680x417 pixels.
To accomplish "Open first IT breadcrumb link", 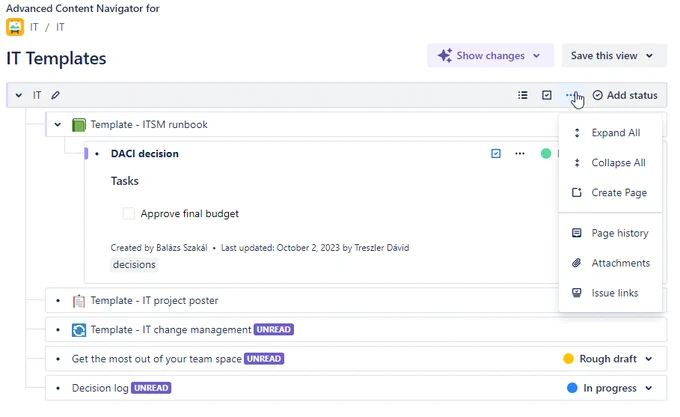I will pyautogui.click(x=34, y=27).
